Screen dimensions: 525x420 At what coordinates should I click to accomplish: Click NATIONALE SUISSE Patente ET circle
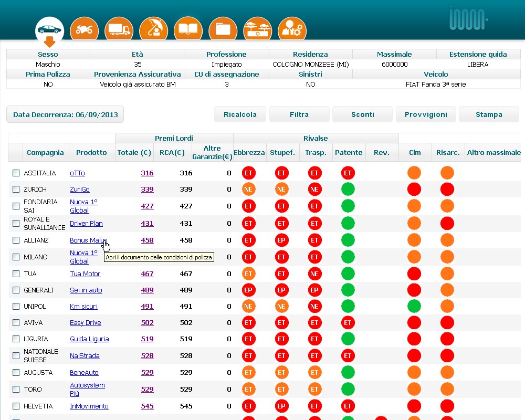click(348, 356)
